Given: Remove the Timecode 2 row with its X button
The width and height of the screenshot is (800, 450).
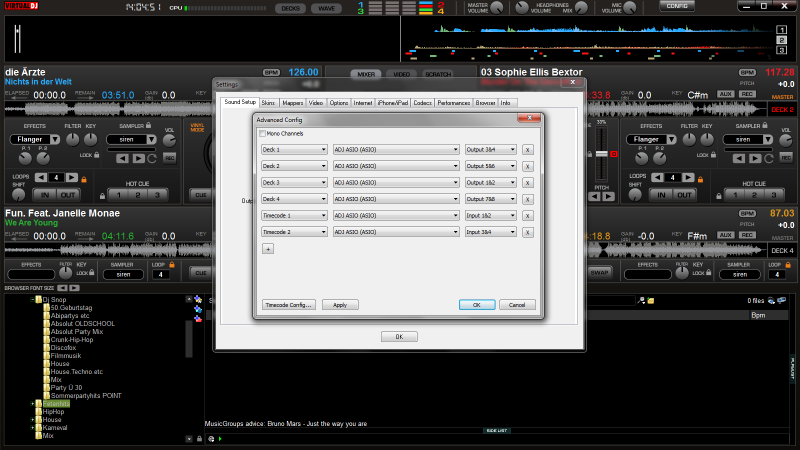Looking at the screenshot, I should click(528, 232).
